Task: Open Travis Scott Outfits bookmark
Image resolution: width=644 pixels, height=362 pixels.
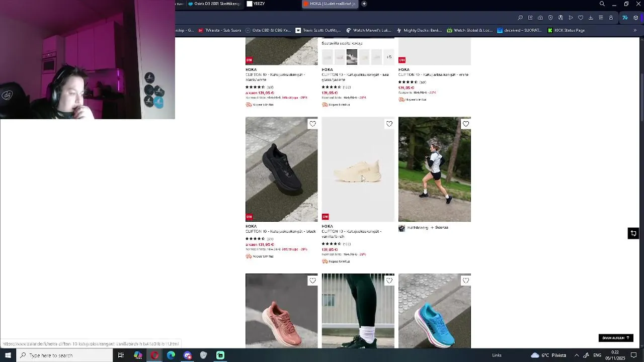Action: 318,30
